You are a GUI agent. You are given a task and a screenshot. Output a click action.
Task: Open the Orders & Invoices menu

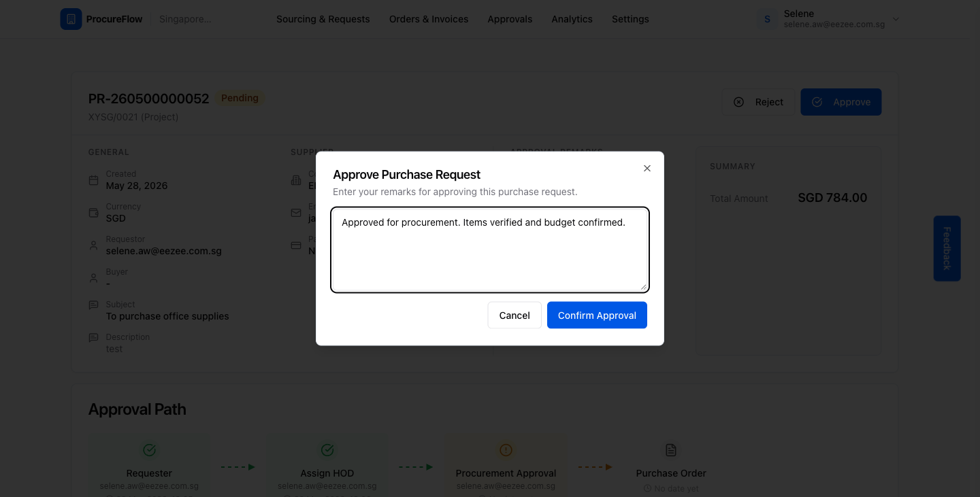click(x=429, y=19)
